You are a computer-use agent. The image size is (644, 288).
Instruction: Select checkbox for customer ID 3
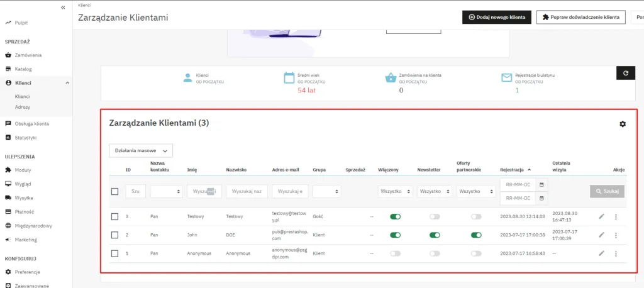click(x=114, y=216)
